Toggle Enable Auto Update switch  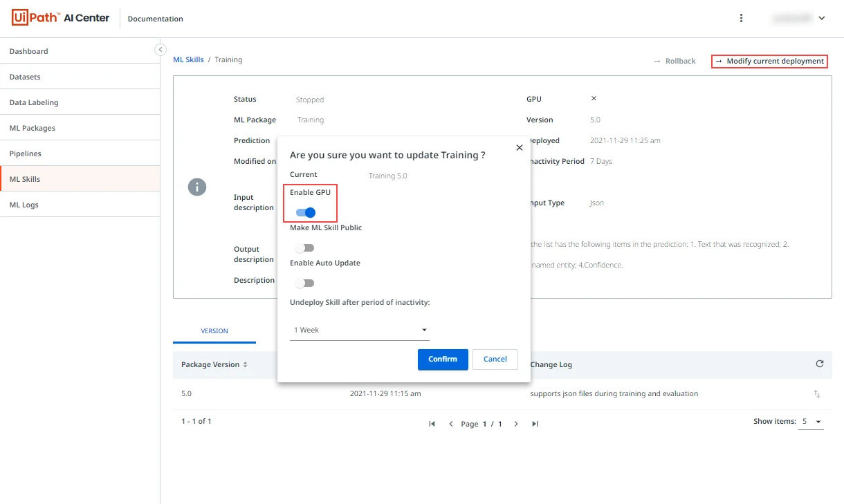click(304, 283)
